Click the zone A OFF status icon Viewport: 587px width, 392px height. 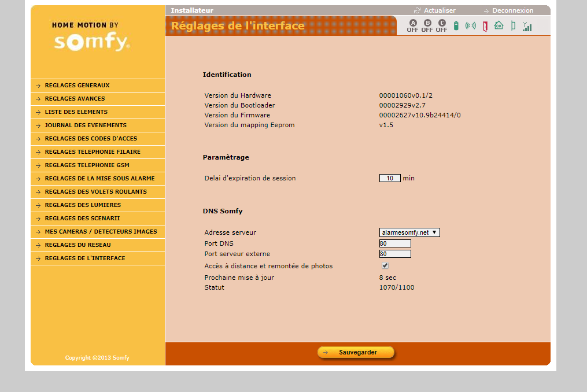click(x=412, y=25)
